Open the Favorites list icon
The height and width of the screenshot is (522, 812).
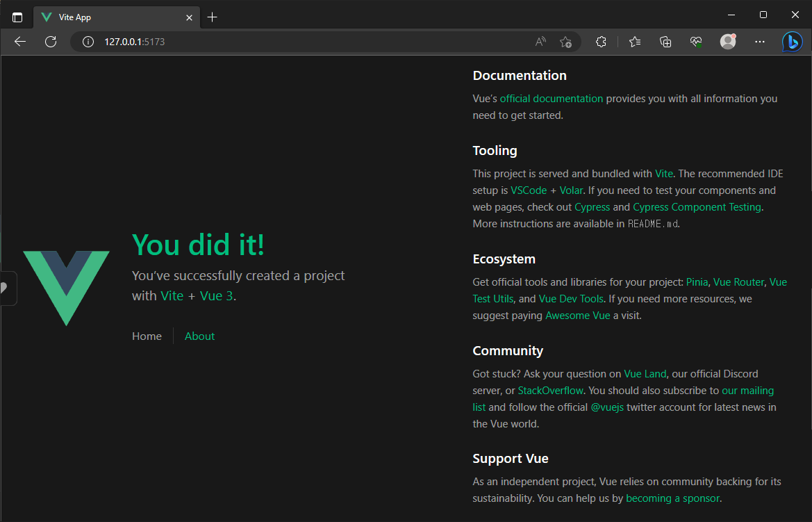point(635,42)
